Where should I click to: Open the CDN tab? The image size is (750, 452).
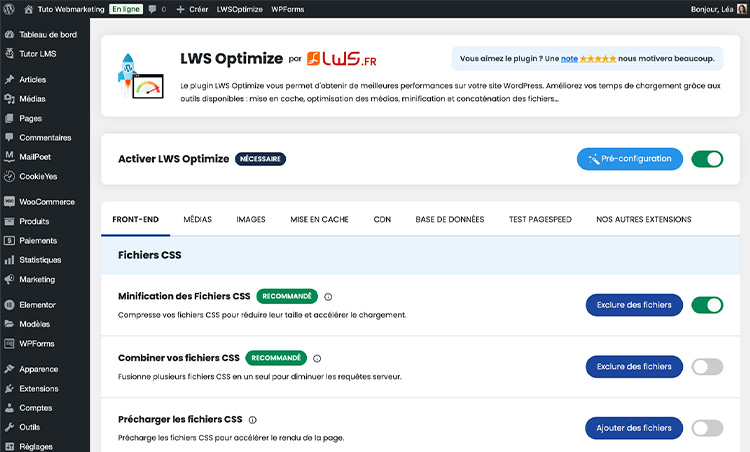382,219
